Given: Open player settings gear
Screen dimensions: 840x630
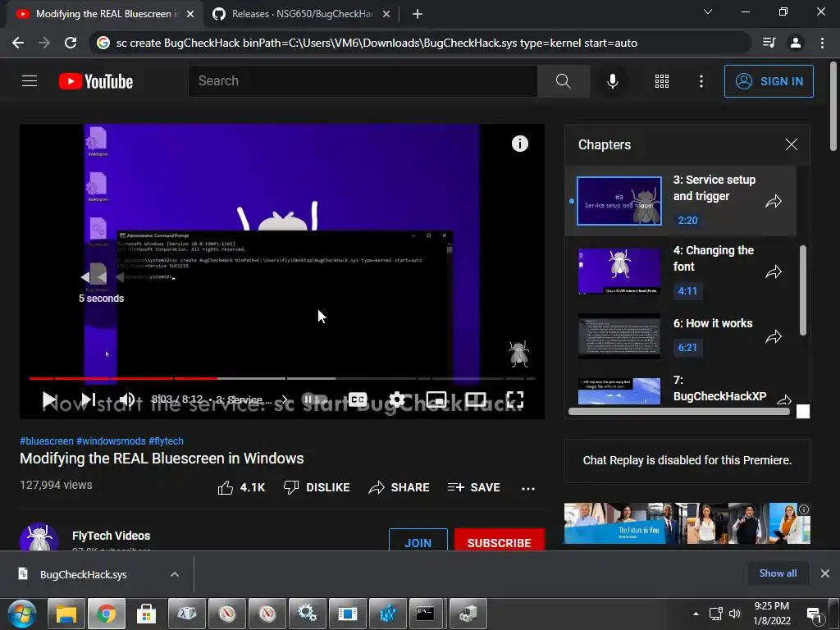Looking at the screenshot, I should (396, 399).
